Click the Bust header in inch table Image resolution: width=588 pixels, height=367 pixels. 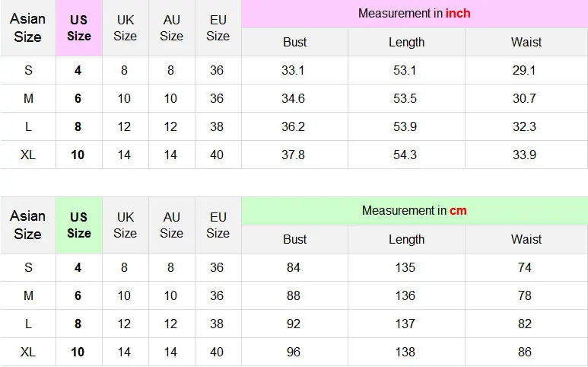pos(294,42)
